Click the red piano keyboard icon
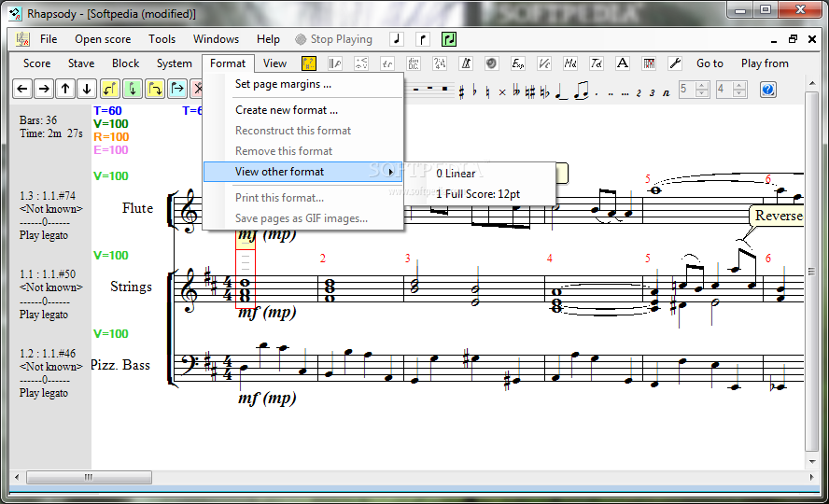Viewport: 829px width, 504px height. 649,63
